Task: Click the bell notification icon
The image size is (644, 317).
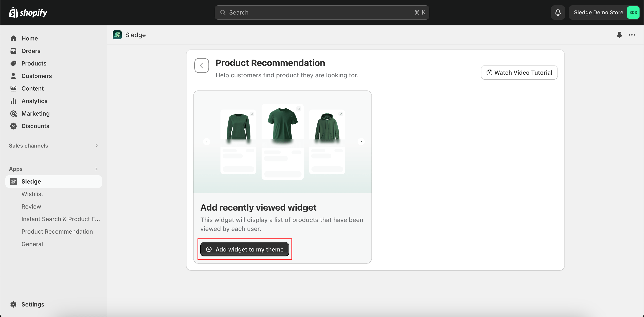Action: coord(558,12)
